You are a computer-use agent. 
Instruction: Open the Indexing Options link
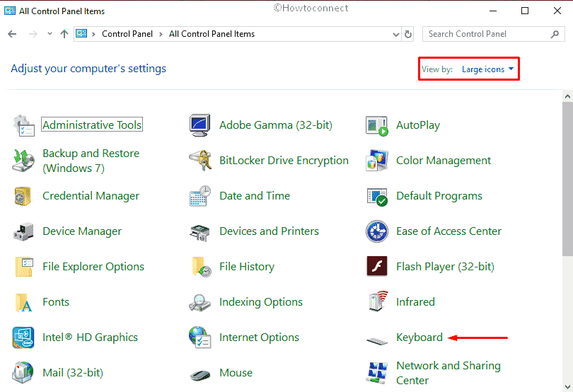pos(261,302)
